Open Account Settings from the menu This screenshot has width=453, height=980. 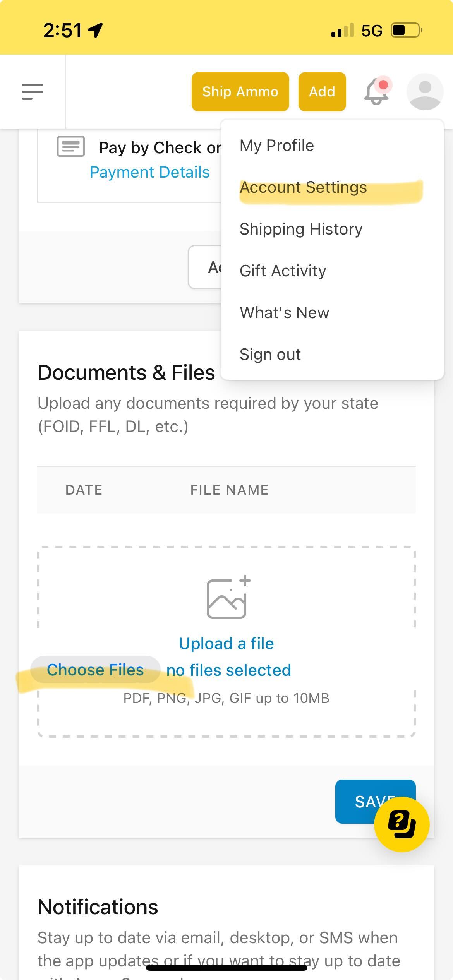click(x=303, y=187)
